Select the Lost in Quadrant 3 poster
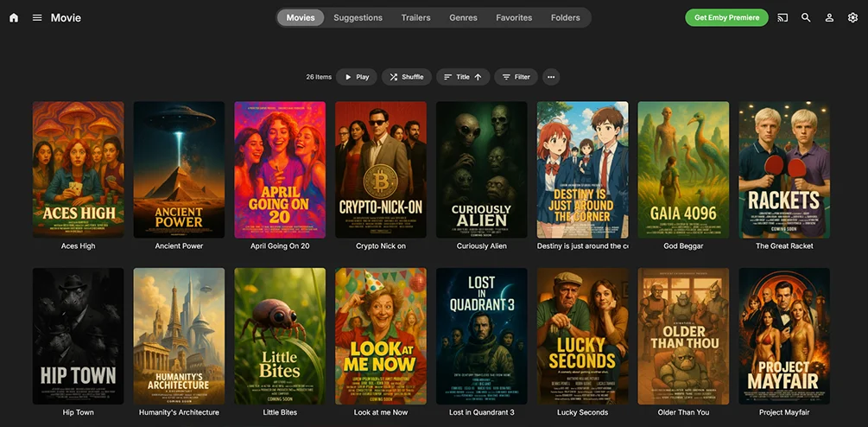Image resolution: width=868 pixels, height=427 pixels. coord(481,335)
